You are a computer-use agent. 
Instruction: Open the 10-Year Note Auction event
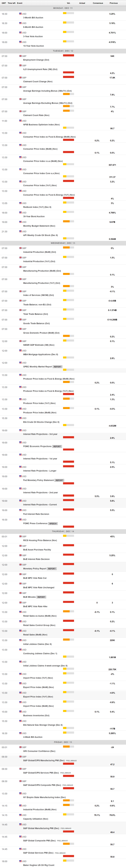33,46
